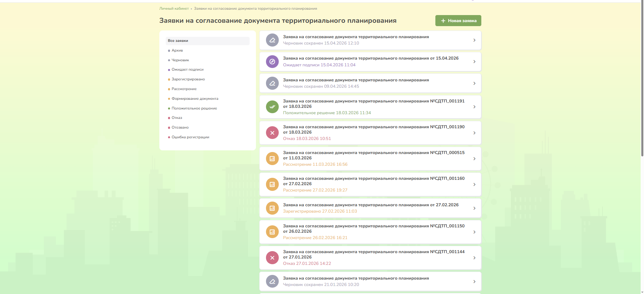
Task: Click the draft icon saved 21.01.2026 10:20
Action: pyautogui.click(x=272, y=282)
